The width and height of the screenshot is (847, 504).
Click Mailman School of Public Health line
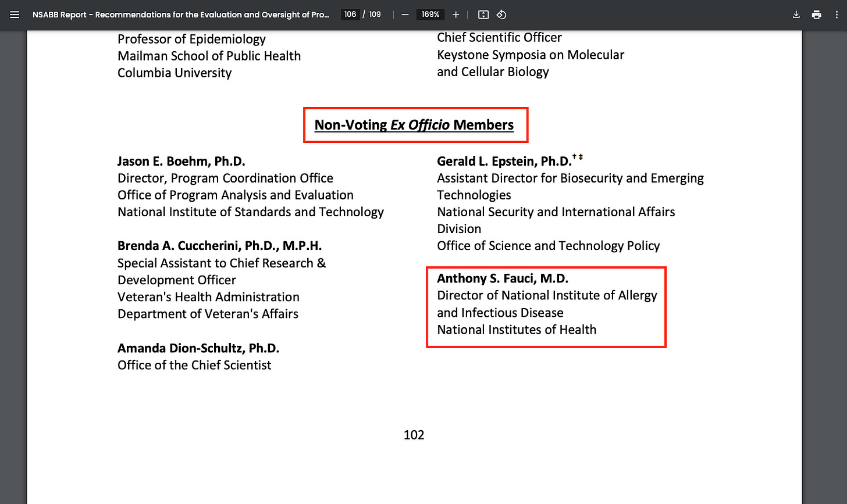point(209,56)
